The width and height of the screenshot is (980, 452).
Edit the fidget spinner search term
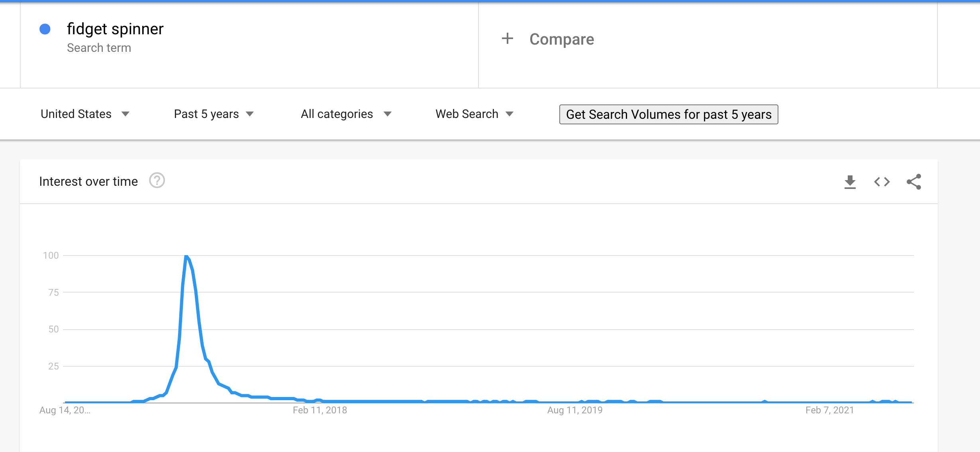pos(115,29)
